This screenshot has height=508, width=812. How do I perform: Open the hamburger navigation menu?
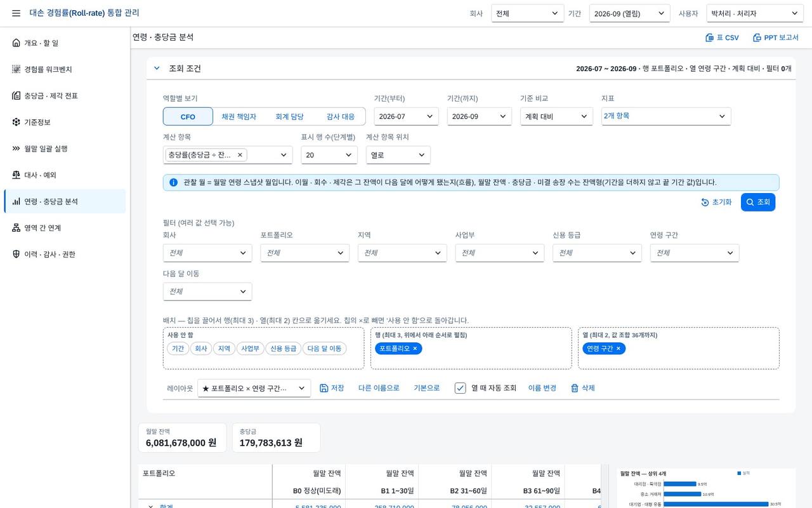pos(16,13)
